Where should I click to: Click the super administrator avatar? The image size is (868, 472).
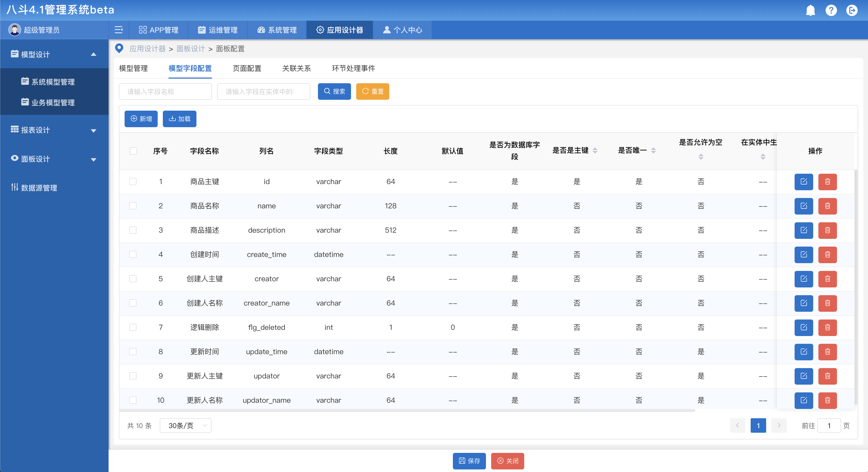click(14, 30)
